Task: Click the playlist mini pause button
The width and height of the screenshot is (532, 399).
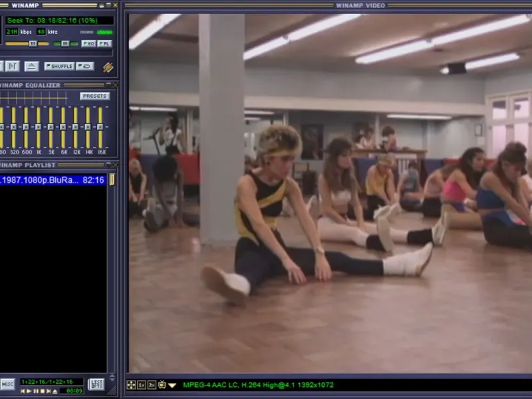Action: [x=36, y=391]
